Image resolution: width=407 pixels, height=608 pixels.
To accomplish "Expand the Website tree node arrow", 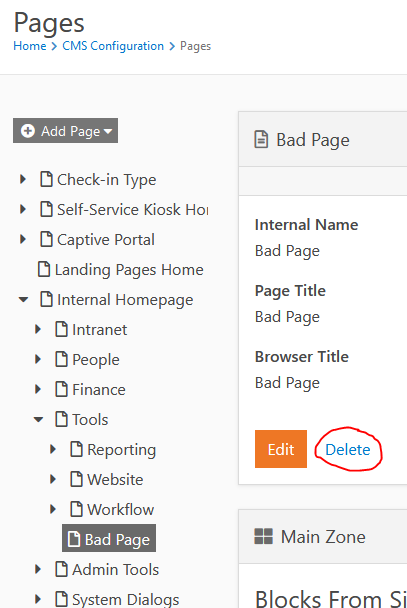I will tap(53, 479).
